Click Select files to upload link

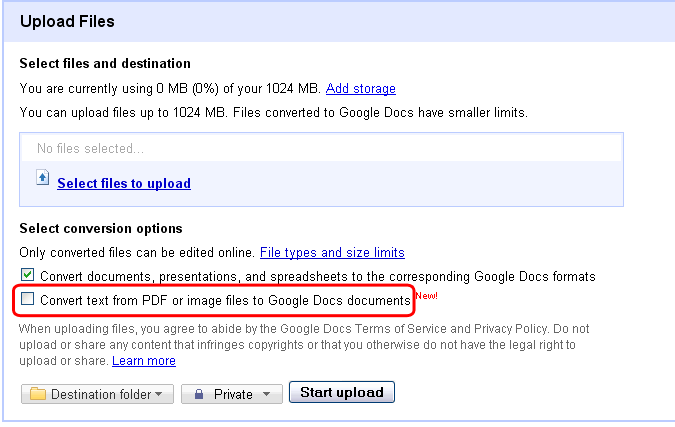click(x=124, y=183)
